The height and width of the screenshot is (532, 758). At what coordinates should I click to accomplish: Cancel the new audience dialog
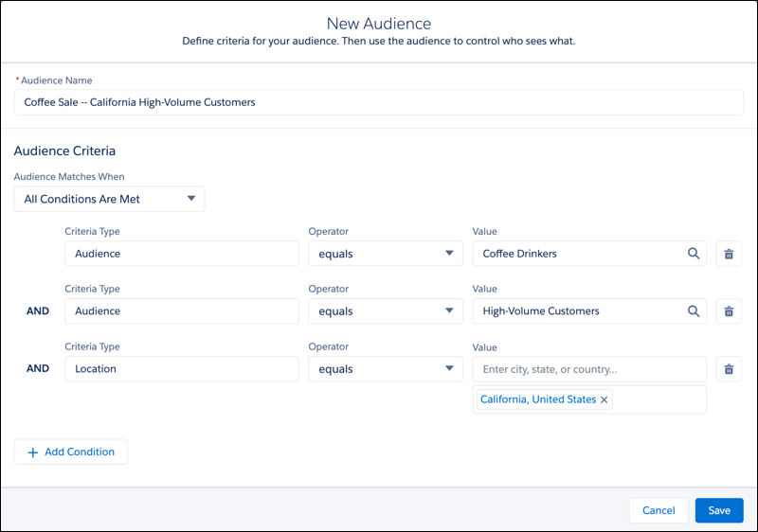[659, 510]
